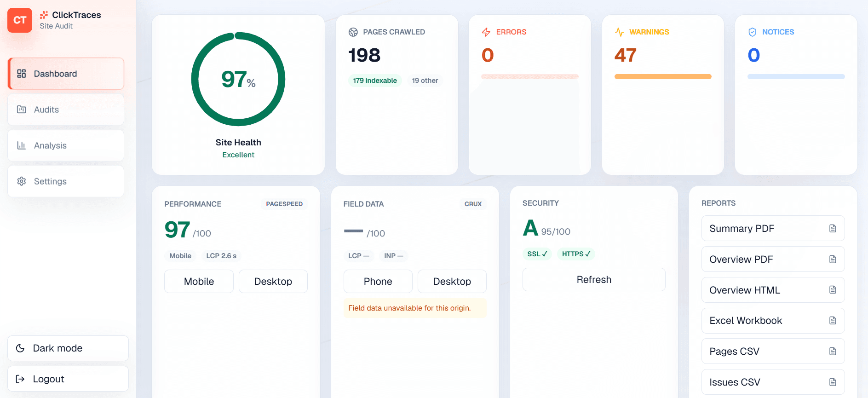Image resolution: width=868 pixels, height=398 pixels.
Task: Click the document icon beside Summary PDF
Action: tap(833, 229)
